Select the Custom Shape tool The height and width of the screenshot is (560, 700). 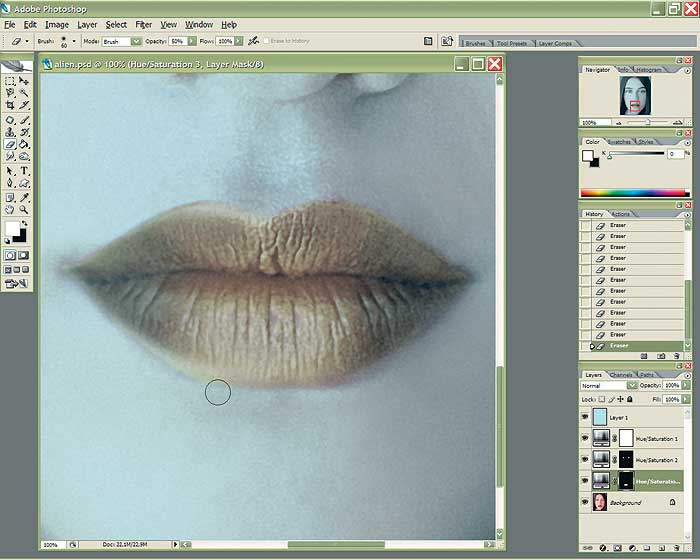click(24, 183)
